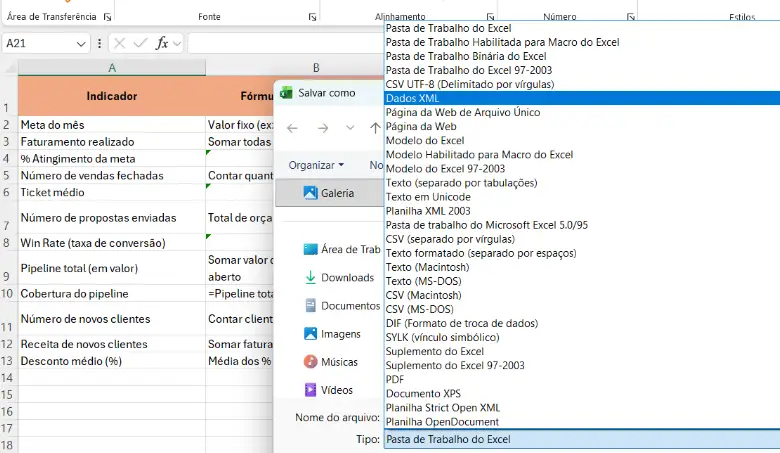Select Página da Web file type
780x453 pixels.
(583, 126)
